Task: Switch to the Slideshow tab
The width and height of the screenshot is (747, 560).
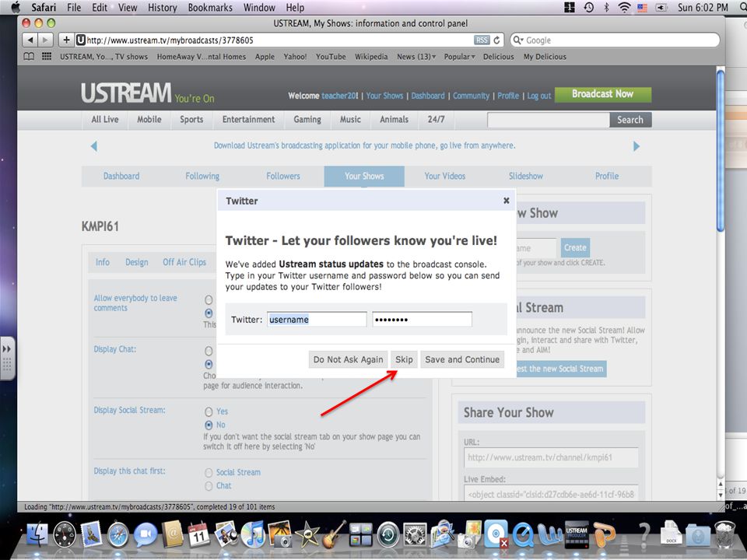Action: pyautogui.click(x=525, y=177)
